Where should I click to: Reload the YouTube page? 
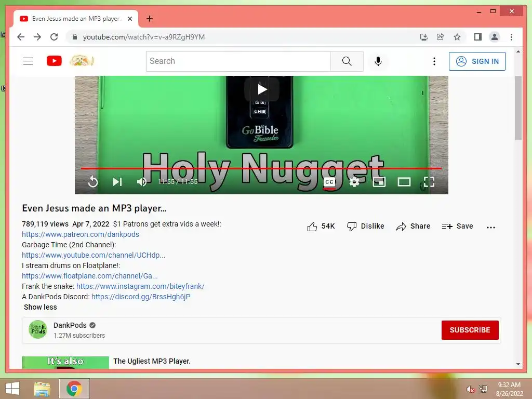(x=54, y=37)
